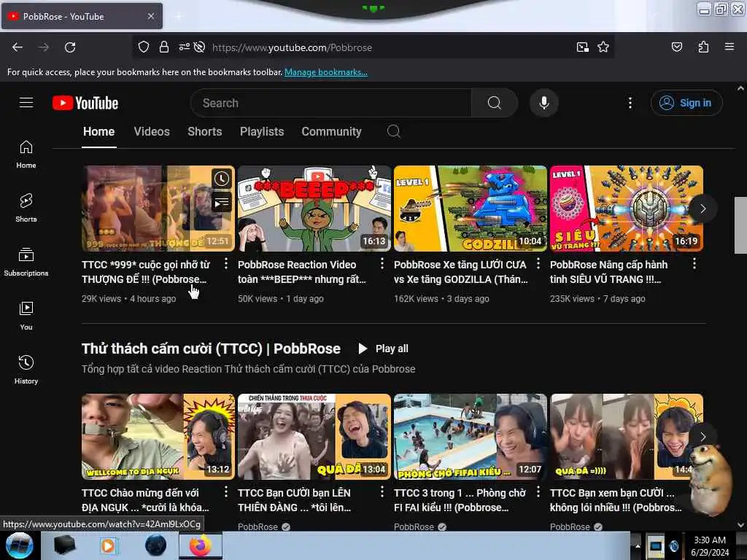The height and width of the screenshot is (560, 747).
Task: Add TTCC 999 video to queue
Action: click(x=222, y=203)
